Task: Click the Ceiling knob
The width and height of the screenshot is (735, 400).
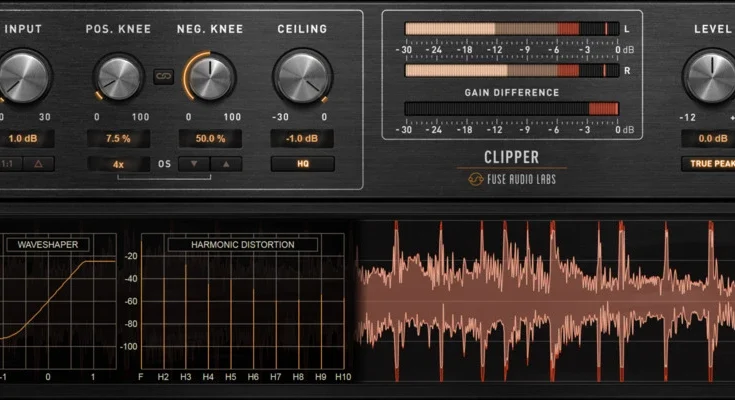Action: tap(302, 77)
